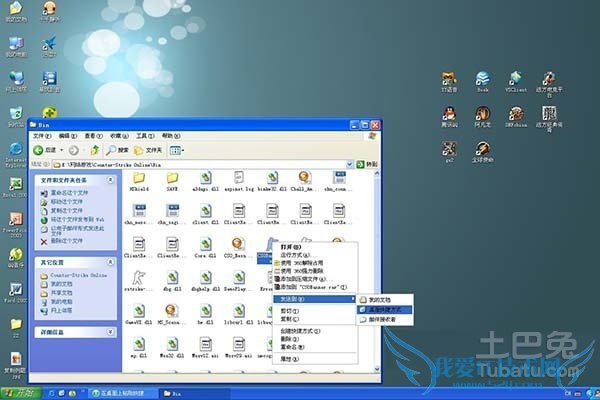Open the View (查看) menu
The image size is (600, 400).
click(x=93, y=136)
